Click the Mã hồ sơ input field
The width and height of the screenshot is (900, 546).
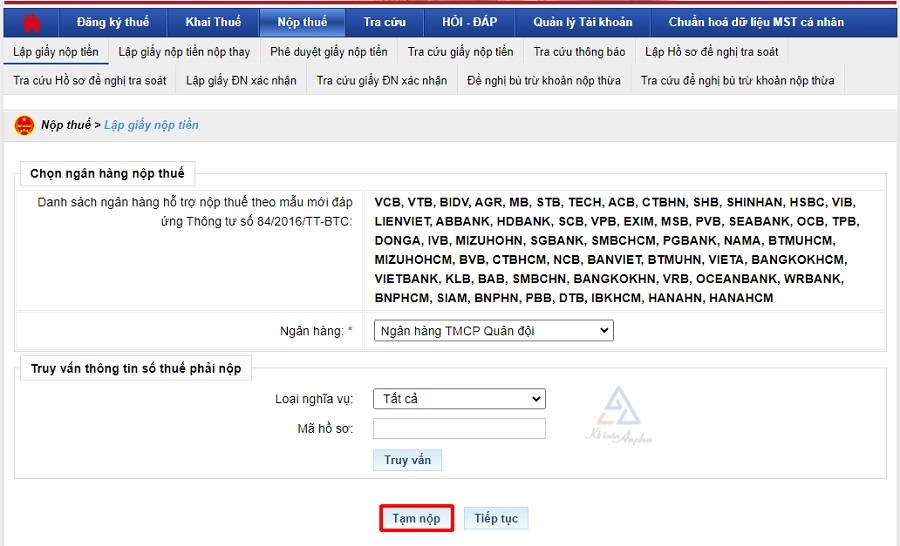[459, 428]
